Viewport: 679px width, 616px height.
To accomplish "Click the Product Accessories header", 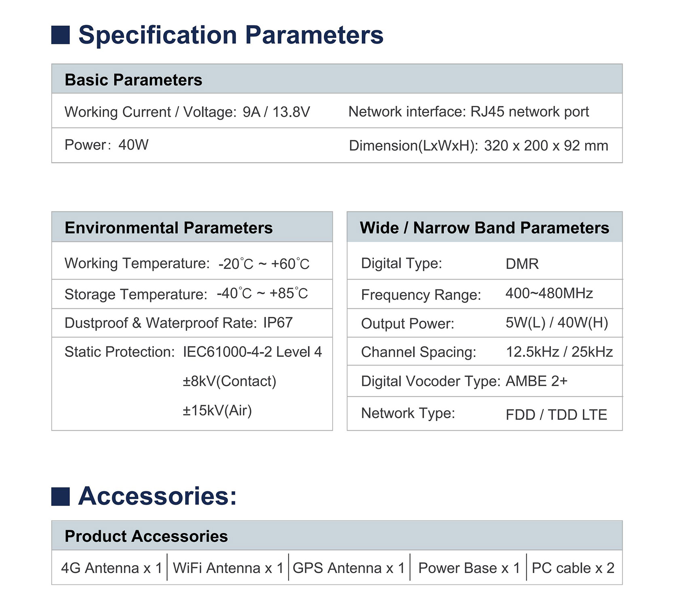I will click(146, 536).
